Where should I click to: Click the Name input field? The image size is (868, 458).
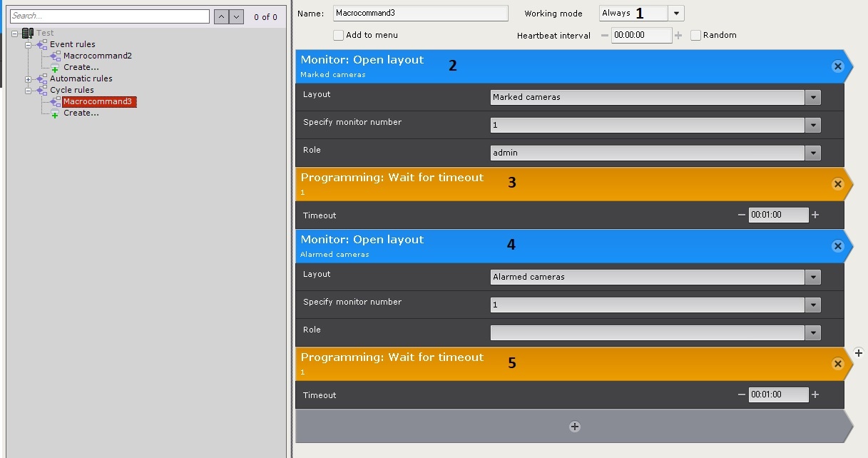(x=420, y=14)
